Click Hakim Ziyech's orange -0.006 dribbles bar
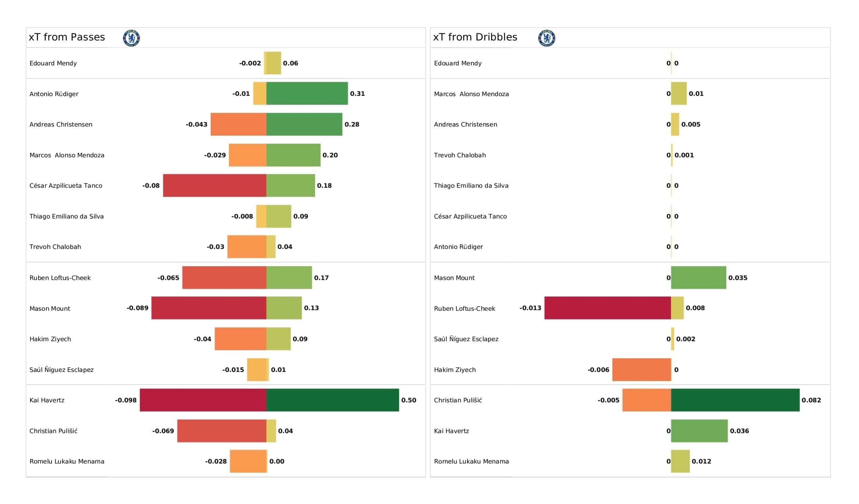The image size is (859, 504). click(x=642, y=370)
